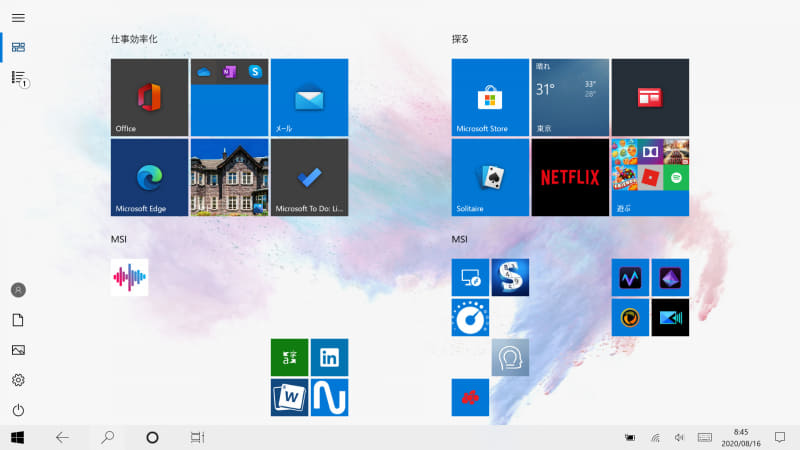Click the 仕事効率化 group header
The image size is (800, 450).
(134, 39)
